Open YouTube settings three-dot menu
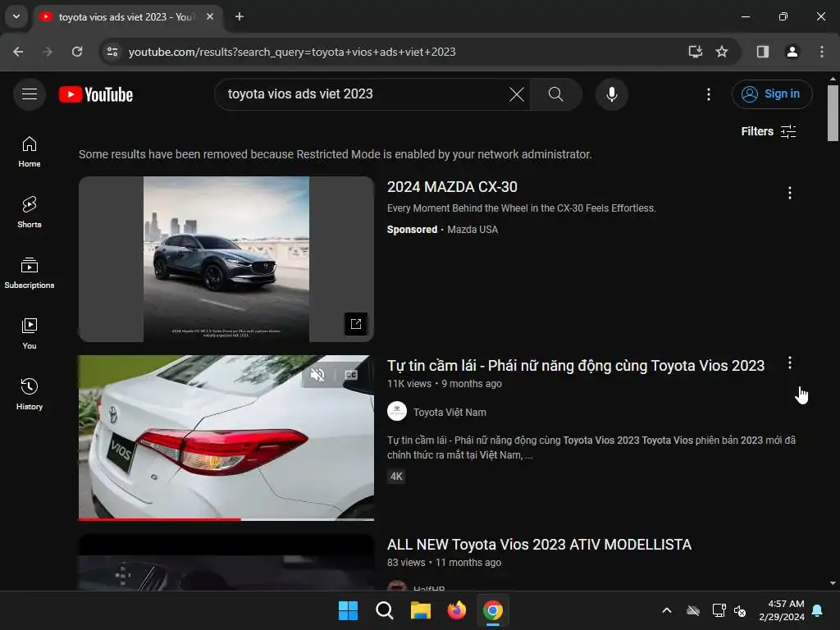The image size is (840, 630). pyautogui.click(x=708, y=94)
